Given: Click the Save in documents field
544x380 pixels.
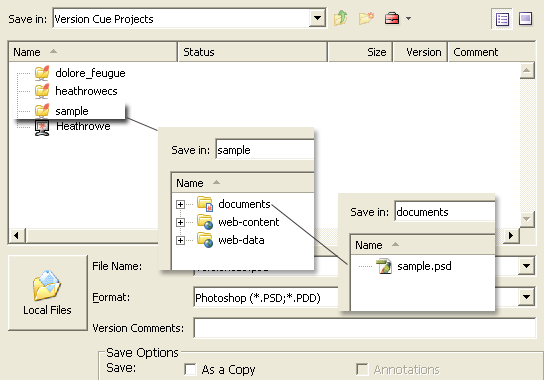Looking at the screenshot, I should [x=445, y=212].
